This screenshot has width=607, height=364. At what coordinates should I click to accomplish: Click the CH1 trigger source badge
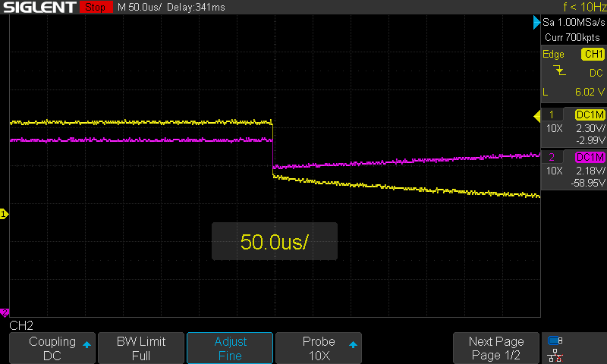[x=593, y=54]
